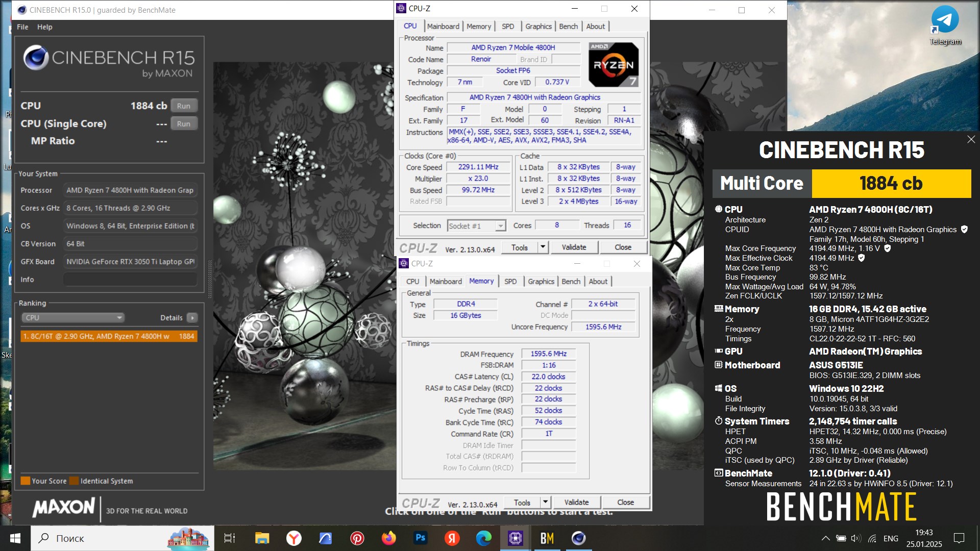
Task: Open Bench tab in lower CPU-Z
Action: click(571, 281)
